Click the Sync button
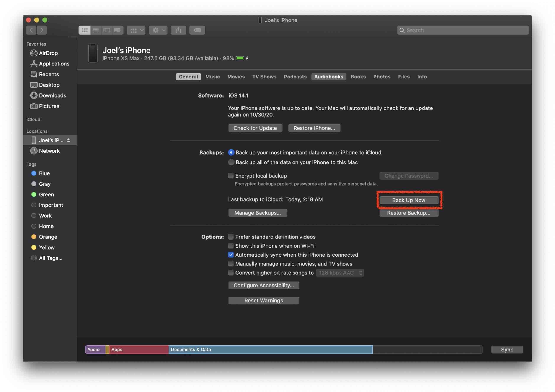Screen dimensions: 555x392 point(507,350)
